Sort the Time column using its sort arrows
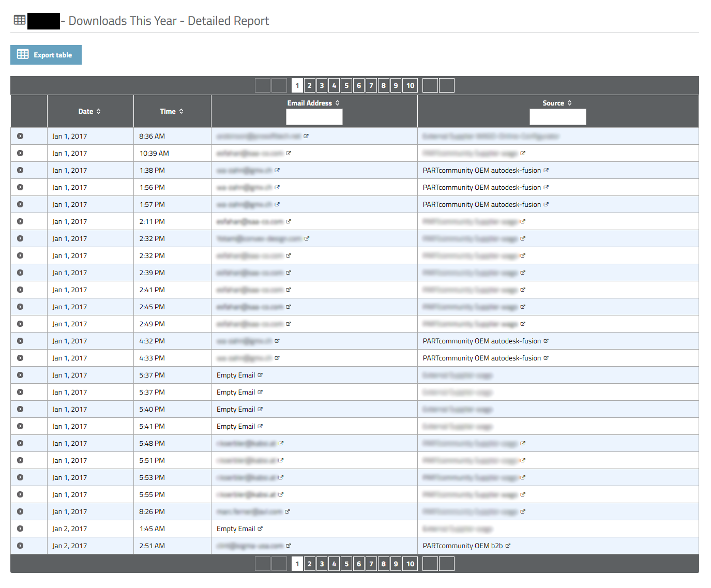Image resolution: width=711 pixels, height=588 pixels. tap(180, 111)
